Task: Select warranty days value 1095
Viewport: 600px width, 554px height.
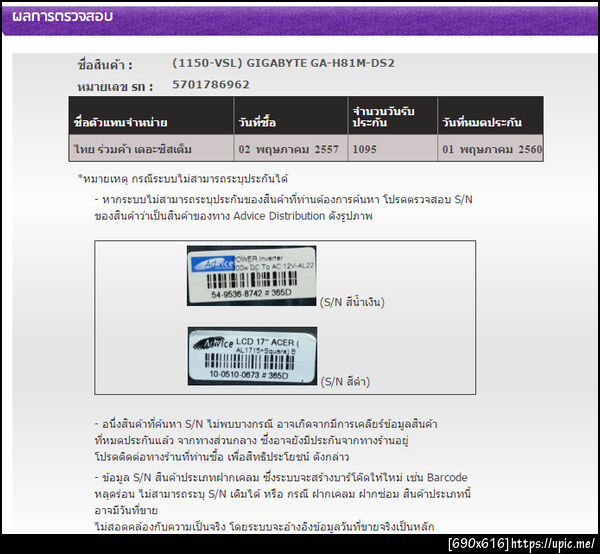Action: pos(364,149)
